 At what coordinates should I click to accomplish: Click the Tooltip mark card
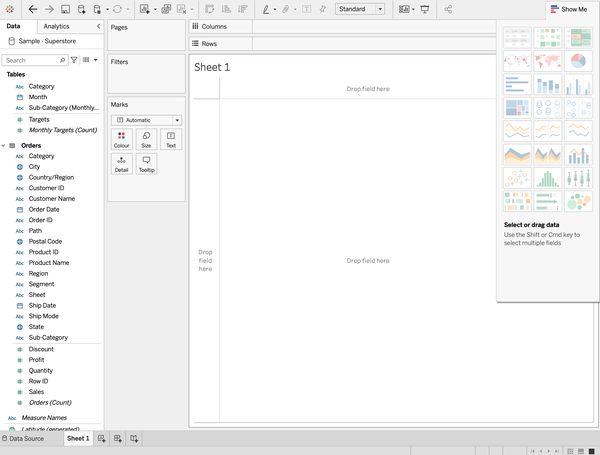(x=146, y=164)
